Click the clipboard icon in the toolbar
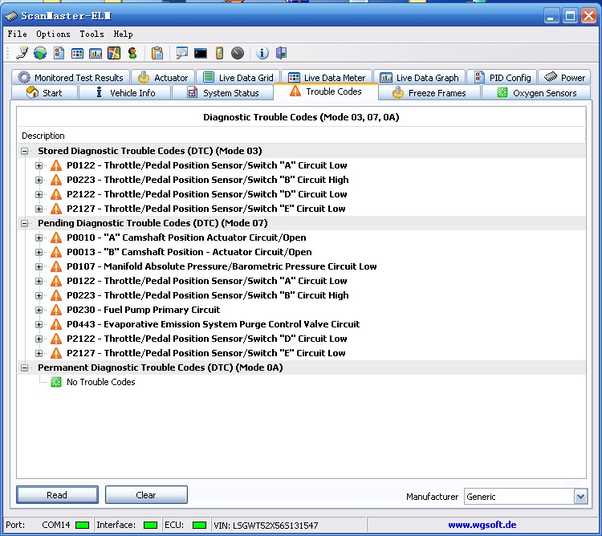Screen dimensions: 602x536 coord(157,53)
